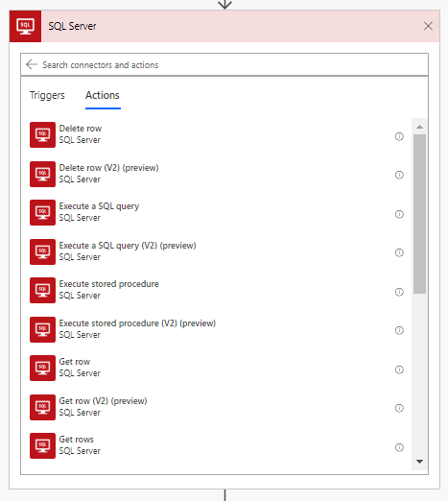448x501 pixels.
Task: Select the Actions tab
Action: point(103,95)
